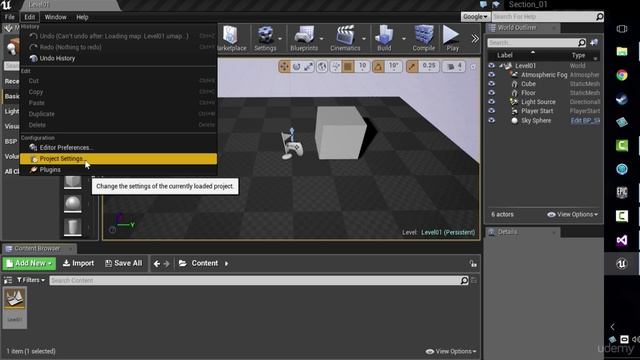
Task: Select the translate gizmo tool
Action: click(284, 66)
